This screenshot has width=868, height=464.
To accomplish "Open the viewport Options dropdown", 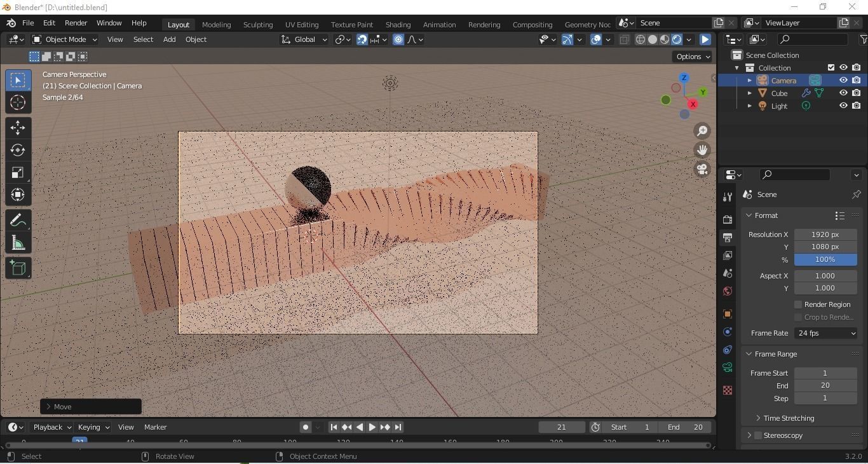I will click(693, 57).
